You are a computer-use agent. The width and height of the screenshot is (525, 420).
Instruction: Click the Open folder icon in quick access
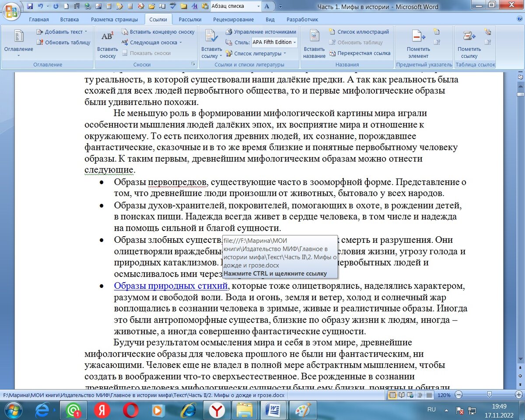152,7
